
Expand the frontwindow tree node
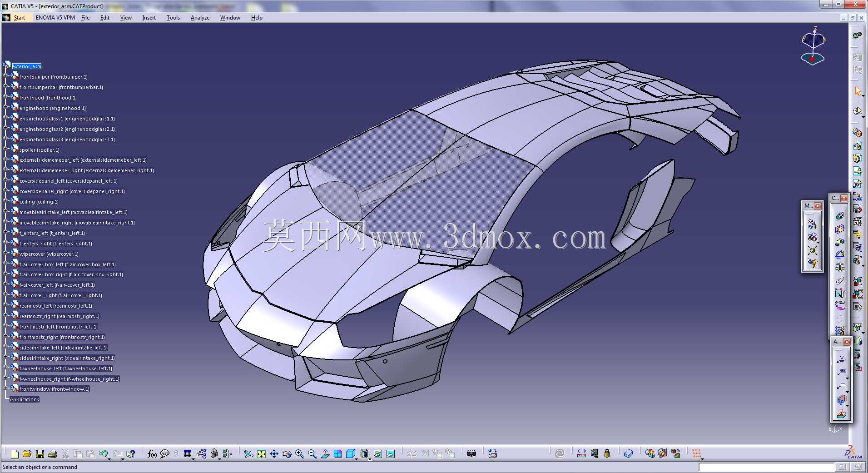point(6,388)
